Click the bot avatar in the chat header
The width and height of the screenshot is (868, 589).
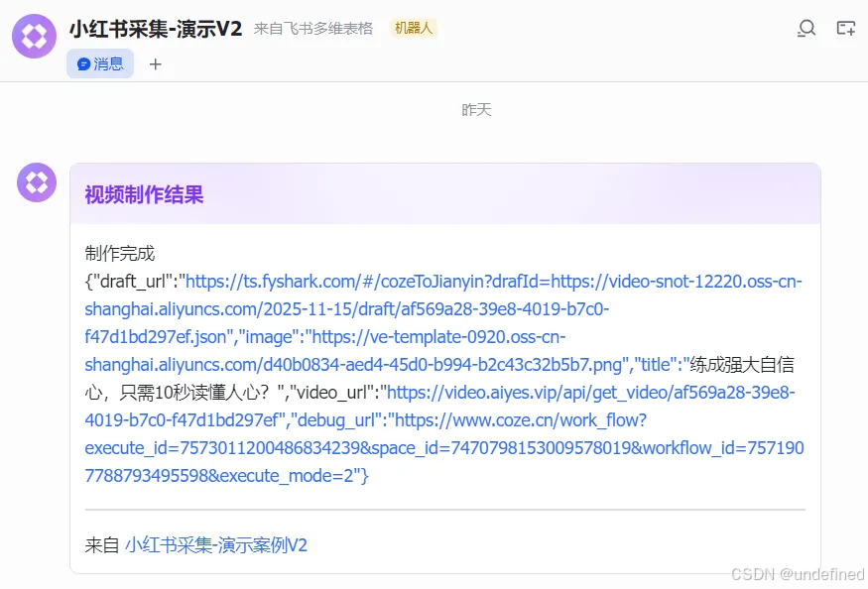[35, 36]
